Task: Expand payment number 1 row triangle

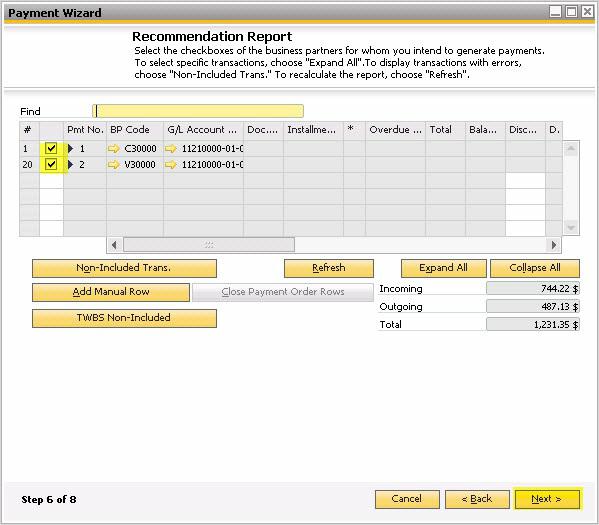Action: tap(70, 149)
